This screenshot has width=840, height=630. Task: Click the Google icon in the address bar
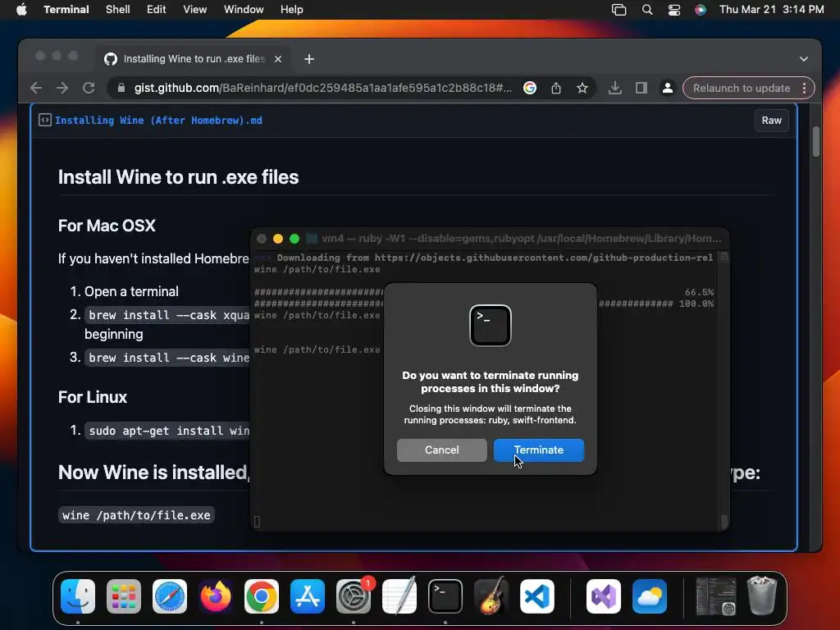tap(530, 89)
